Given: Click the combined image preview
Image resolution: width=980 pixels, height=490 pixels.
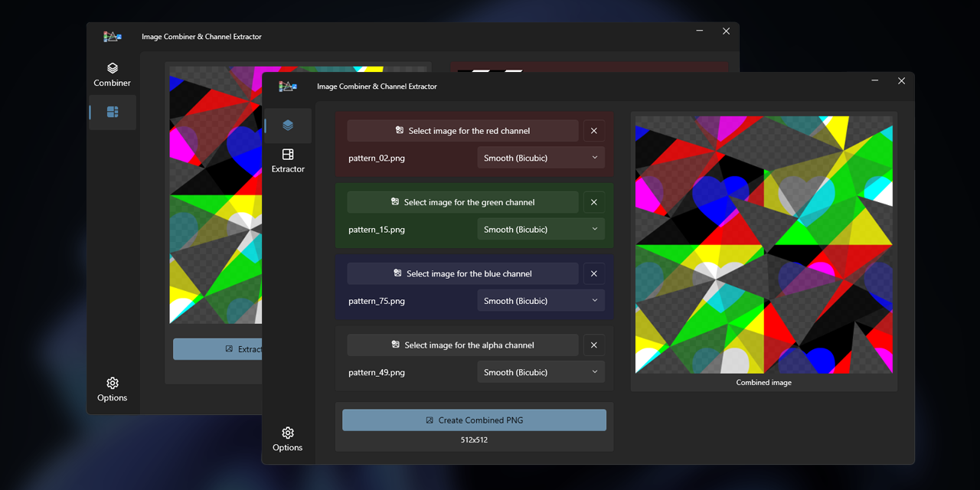Looking at the screenshot, I should point(764,245).
